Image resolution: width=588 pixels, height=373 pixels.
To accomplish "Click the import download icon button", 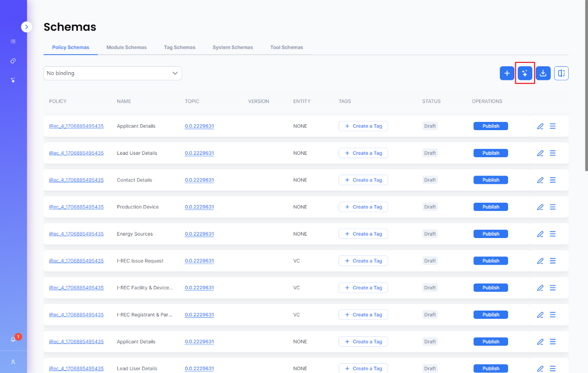I will pyautogui.click(x=543, y=73).
